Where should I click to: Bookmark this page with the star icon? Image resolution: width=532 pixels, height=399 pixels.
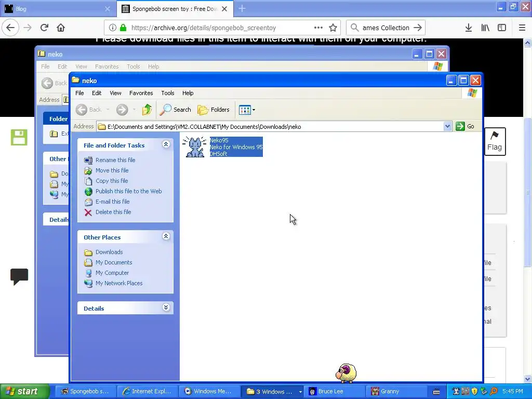(333, 28)
